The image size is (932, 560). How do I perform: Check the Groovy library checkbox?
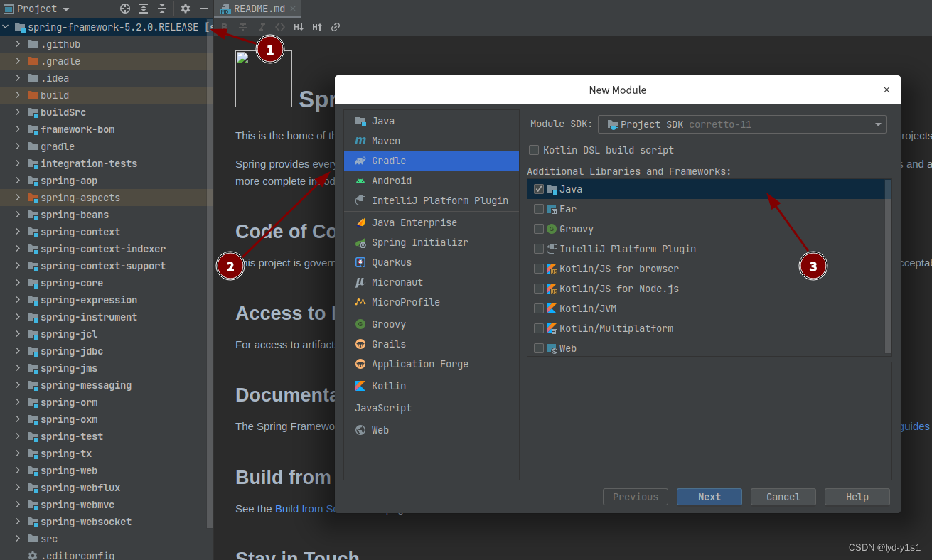[539, 229]
